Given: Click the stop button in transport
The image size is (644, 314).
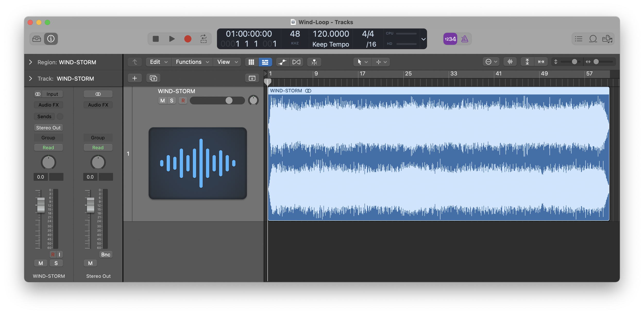Looking at the screenshot, I should coord(156,38).
